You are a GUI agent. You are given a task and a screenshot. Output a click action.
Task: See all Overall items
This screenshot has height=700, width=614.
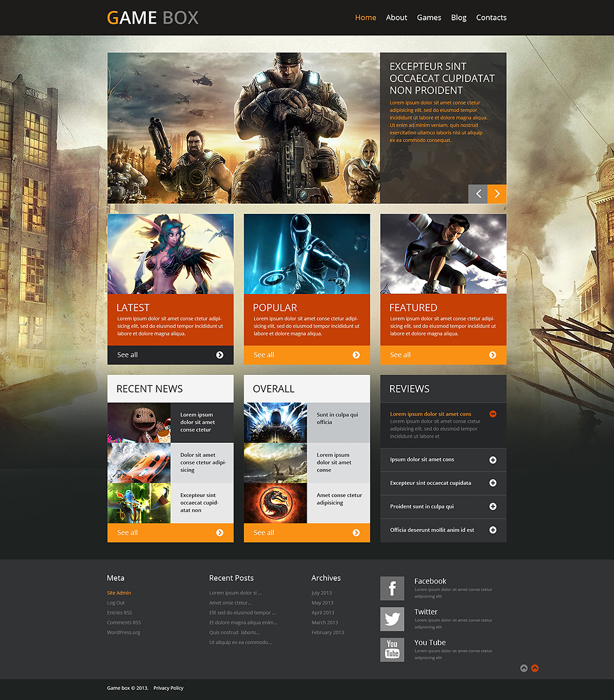[x=307, y=533]
